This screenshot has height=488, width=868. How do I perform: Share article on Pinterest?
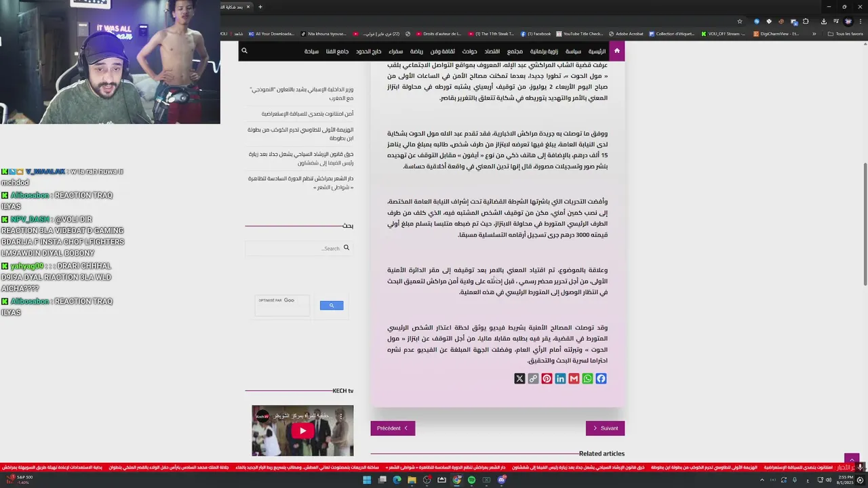pos(547,379)
